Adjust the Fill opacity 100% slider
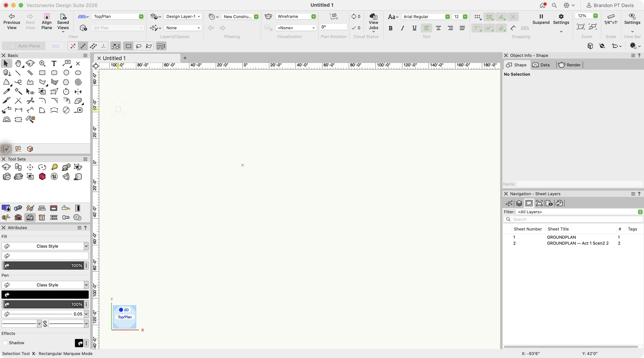The image size is (644, 358). (42, 266)
